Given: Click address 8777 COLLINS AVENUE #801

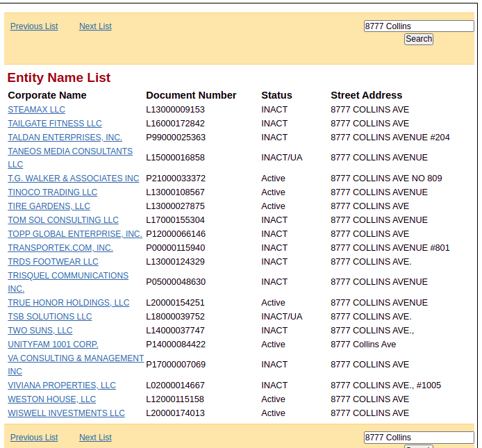Looking at the screenshot, I should point(390,248).
